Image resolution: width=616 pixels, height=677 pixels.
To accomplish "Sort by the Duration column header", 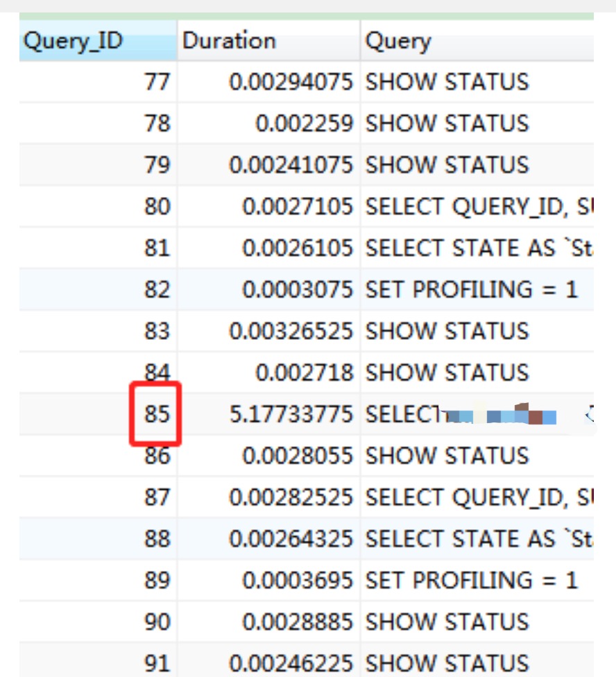I will tap(268, 41).
